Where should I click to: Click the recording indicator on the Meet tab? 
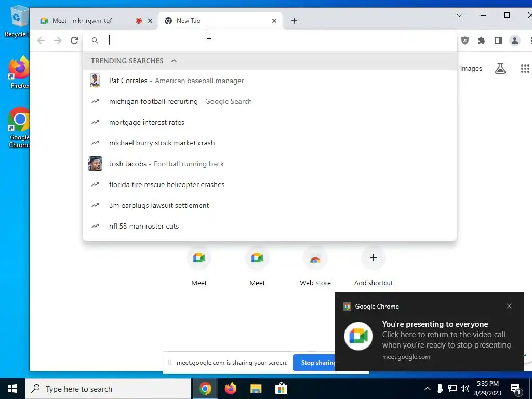[138, 21]
